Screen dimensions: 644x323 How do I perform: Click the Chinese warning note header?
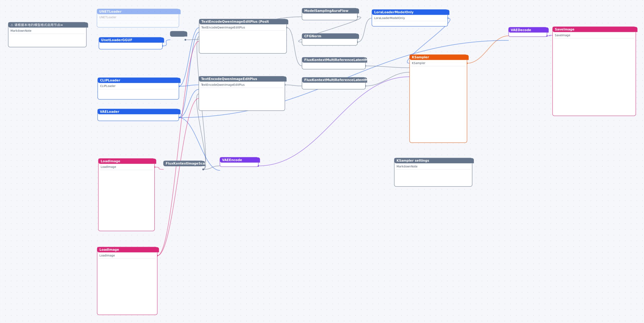[x=48, y=25]
